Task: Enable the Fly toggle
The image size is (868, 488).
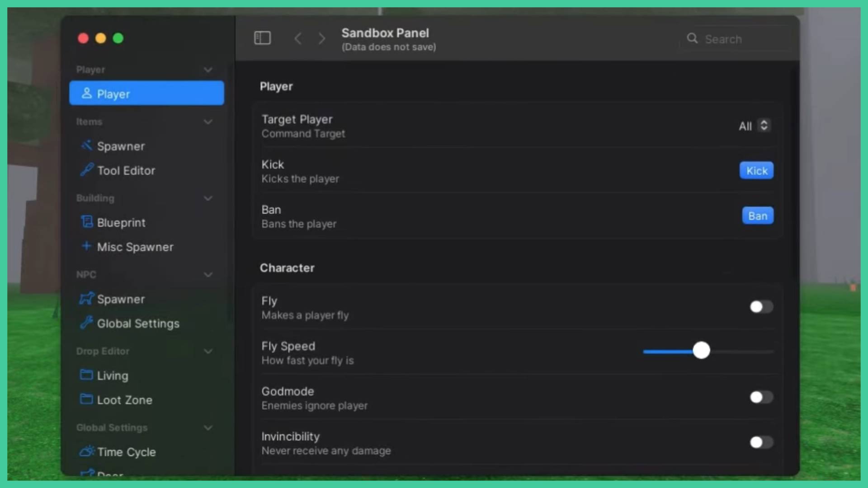Action: pyautogui.click(x=761, y=307)
